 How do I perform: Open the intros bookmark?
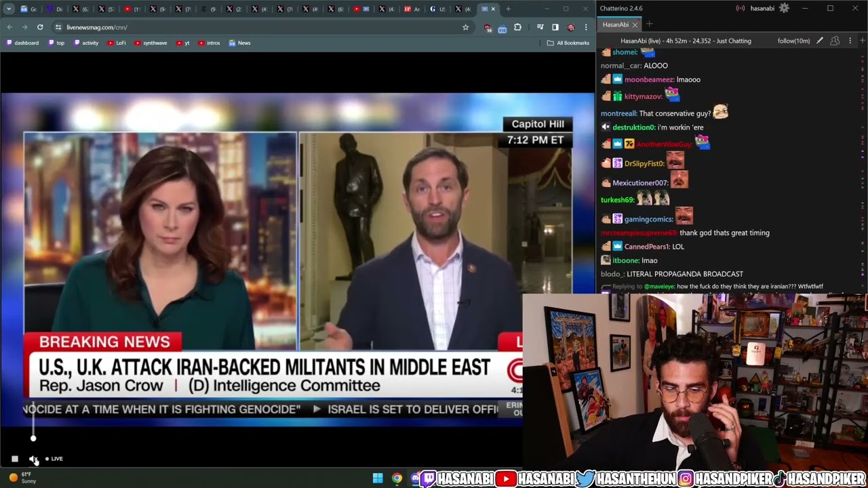point(209,43)
